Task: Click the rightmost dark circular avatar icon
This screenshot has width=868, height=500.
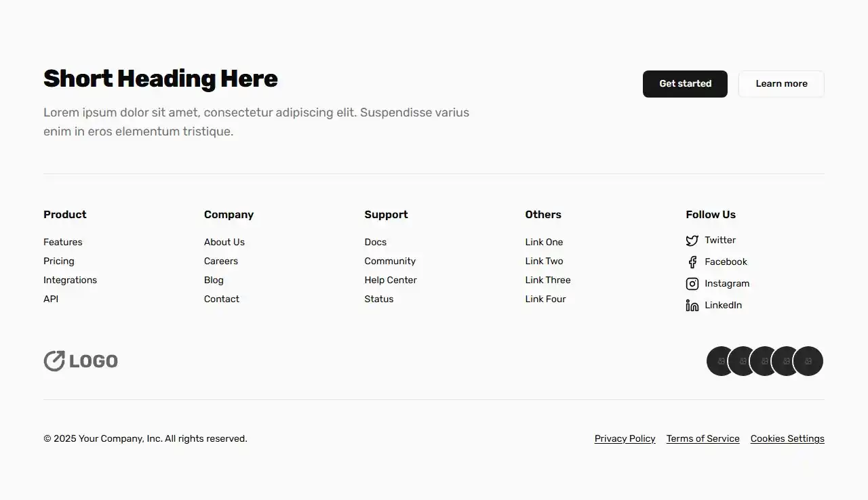Action: 808,361
